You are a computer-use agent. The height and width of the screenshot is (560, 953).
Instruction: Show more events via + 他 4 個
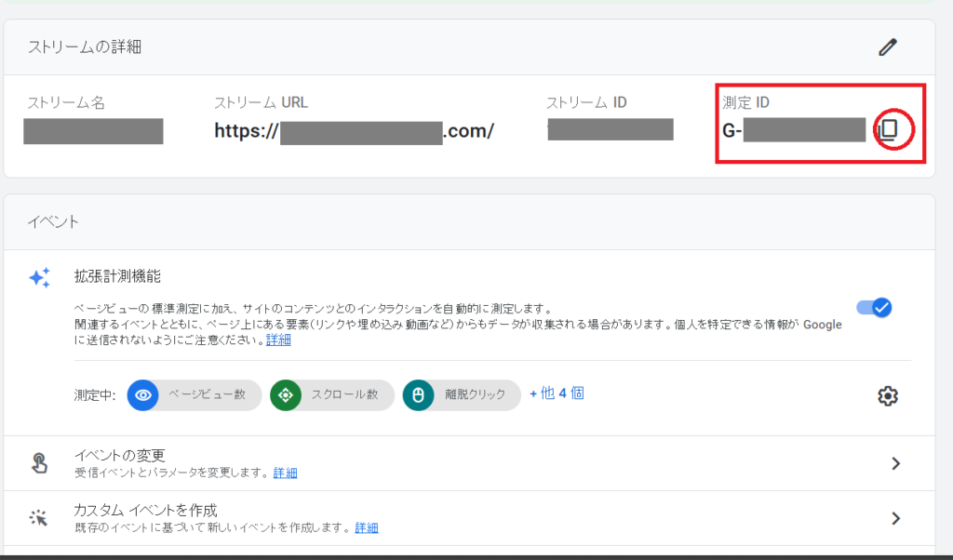coord(557,393)
